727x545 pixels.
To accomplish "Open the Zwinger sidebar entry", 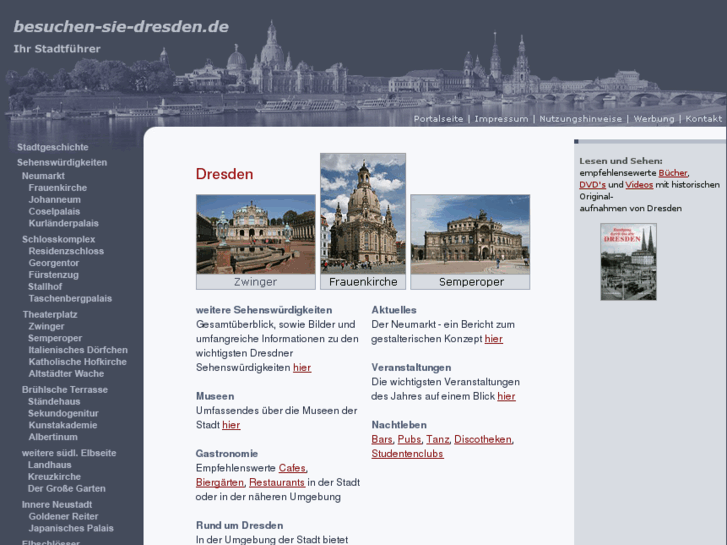I will point(46,326).
